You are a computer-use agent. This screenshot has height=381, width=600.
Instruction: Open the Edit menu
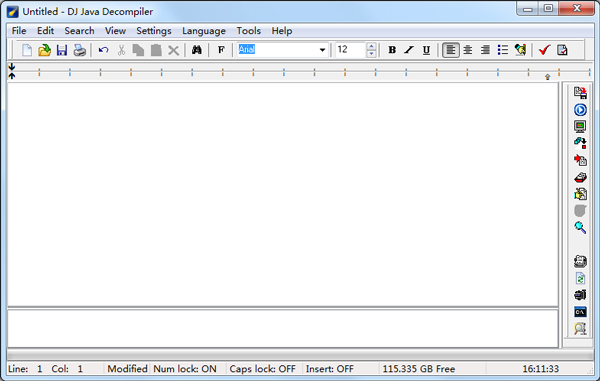coord(45,31)
